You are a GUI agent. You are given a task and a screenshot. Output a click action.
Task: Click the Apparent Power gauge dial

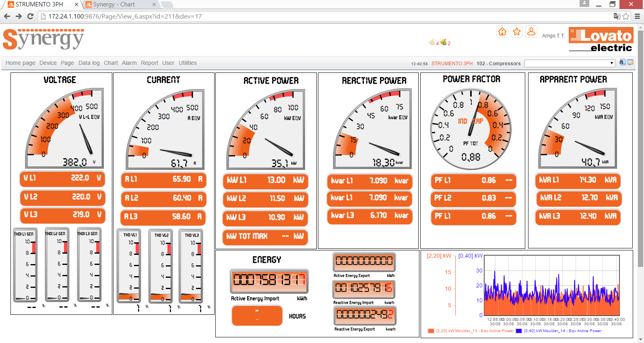point(578,128)
